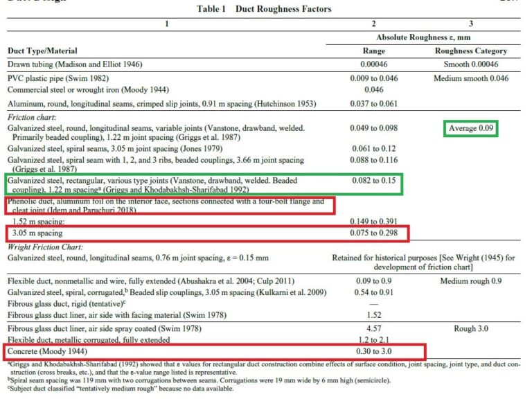Image resolution: width=532 pixels, height=401 pixels.
Task: Click the "0.075 to 0.298" range value
Action: point(374,233)
